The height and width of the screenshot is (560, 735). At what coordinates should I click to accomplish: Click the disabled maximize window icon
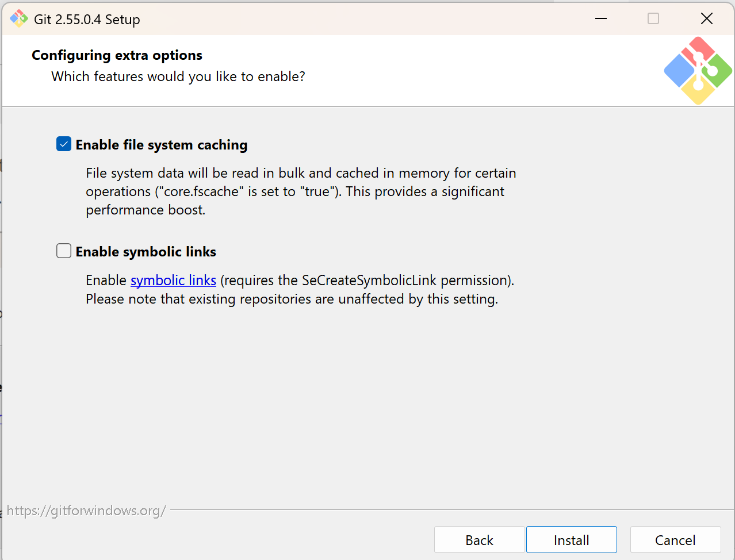653,18
